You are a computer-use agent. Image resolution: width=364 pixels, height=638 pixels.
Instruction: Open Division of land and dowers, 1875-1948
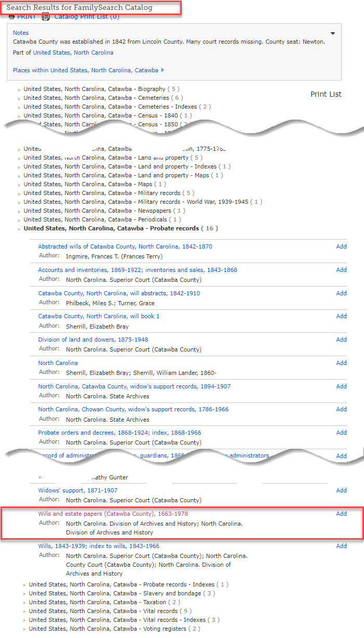(x=93, y=340)
